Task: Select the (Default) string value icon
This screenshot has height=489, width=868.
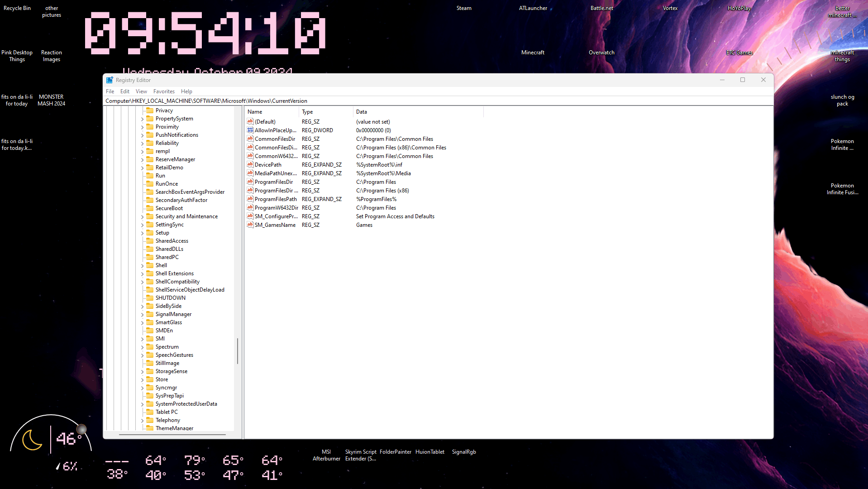Action: click(x=250, y=121)
